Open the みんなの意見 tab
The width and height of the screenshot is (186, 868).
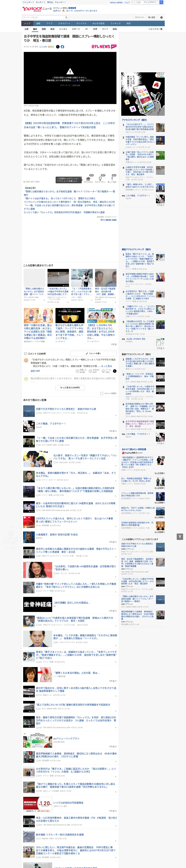(x=99, y=24)
